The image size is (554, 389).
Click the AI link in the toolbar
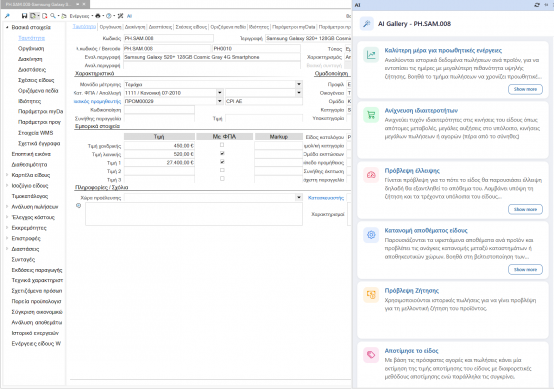coord(129,16)
